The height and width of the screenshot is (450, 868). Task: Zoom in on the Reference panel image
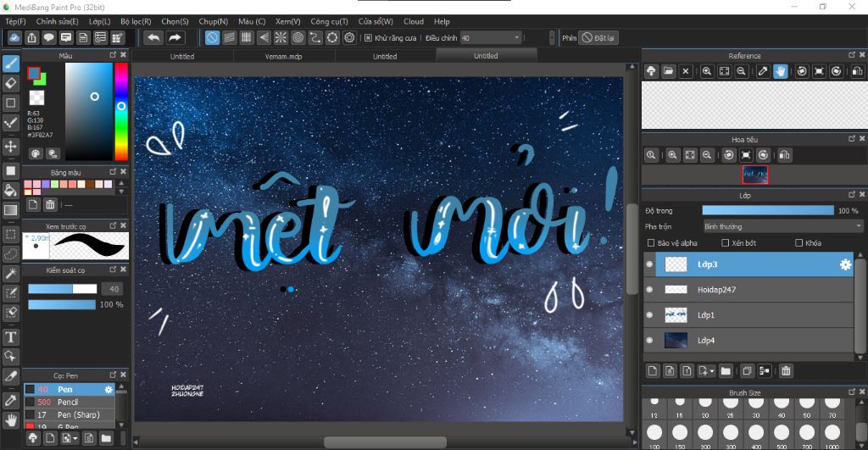click(706, 71)
